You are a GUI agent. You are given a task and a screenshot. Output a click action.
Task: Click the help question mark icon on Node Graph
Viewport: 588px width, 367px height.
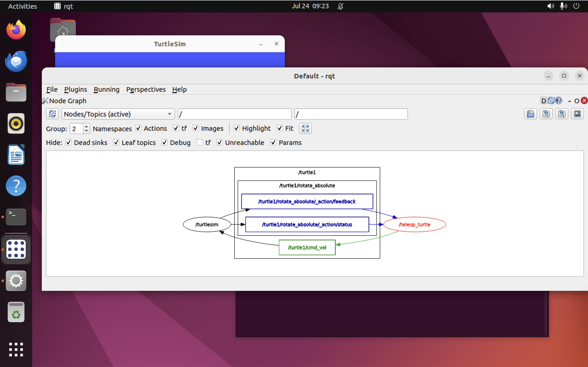559,100
